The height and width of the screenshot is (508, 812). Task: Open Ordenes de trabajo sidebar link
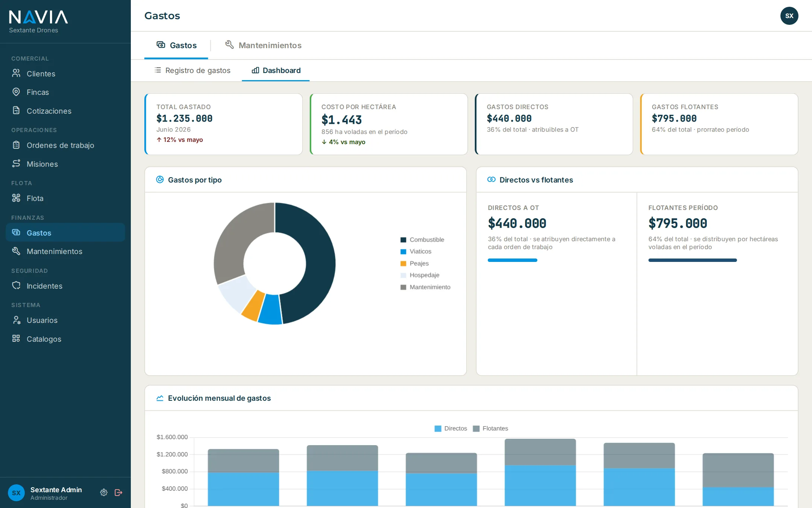coord(65,145)
